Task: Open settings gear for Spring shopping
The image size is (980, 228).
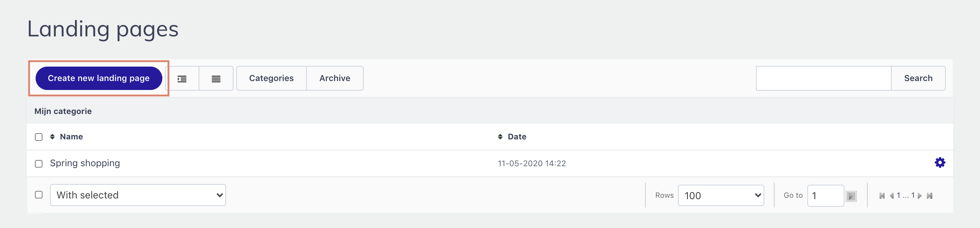Action: click(x=940, y=163)
